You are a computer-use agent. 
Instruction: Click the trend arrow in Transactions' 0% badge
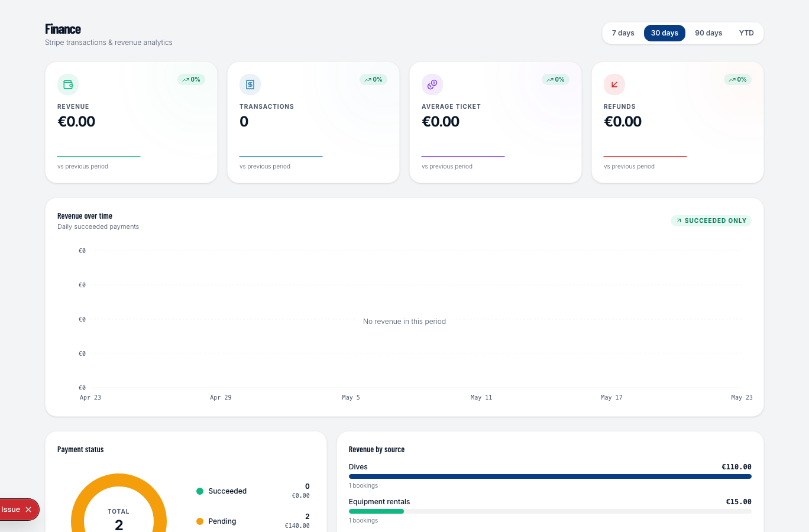click(x=368, y=80)
